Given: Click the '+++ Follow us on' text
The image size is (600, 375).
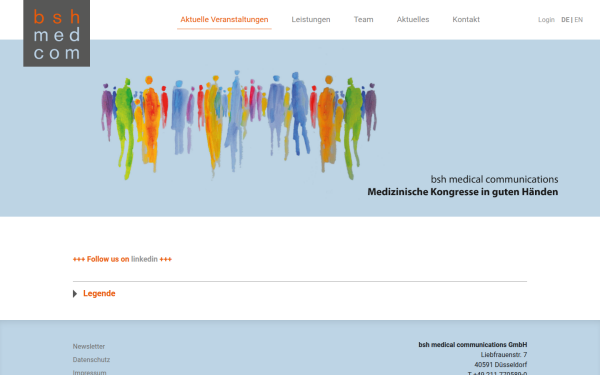Looking at the screenshot, I should point(101,259).
